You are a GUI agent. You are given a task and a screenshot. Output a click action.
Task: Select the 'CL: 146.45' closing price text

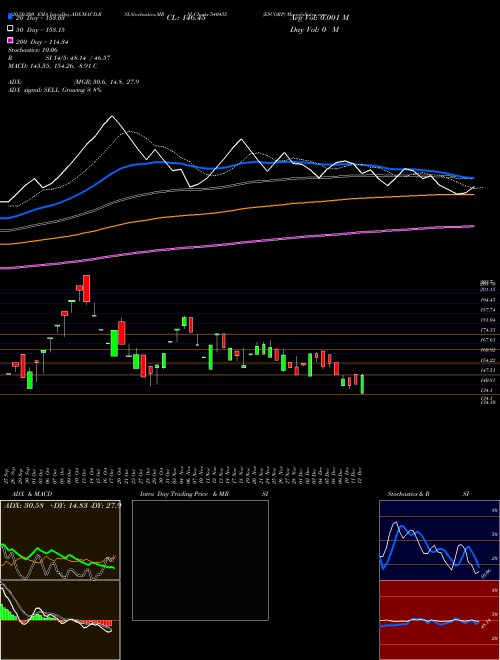(186, 18)
